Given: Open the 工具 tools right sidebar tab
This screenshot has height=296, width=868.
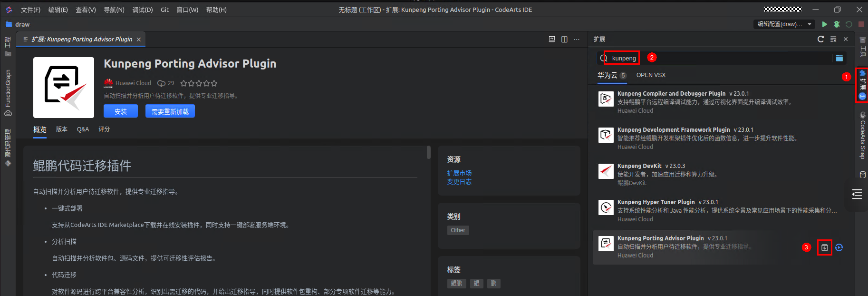Looking at the screenshot, I should (x=863, y=48).
